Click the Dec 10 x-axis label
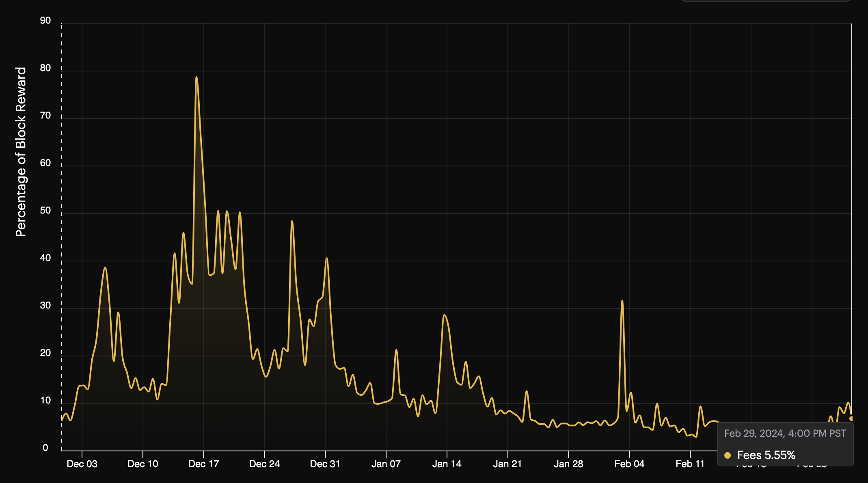The height and width of the screenshot is (483, 868). [x=143, y=464]
